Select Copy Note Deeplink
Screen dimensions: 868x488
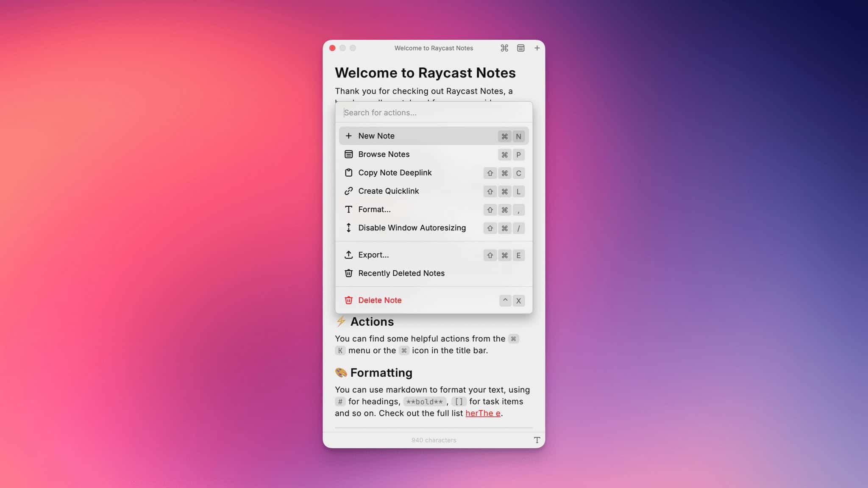tap(434, 173)
